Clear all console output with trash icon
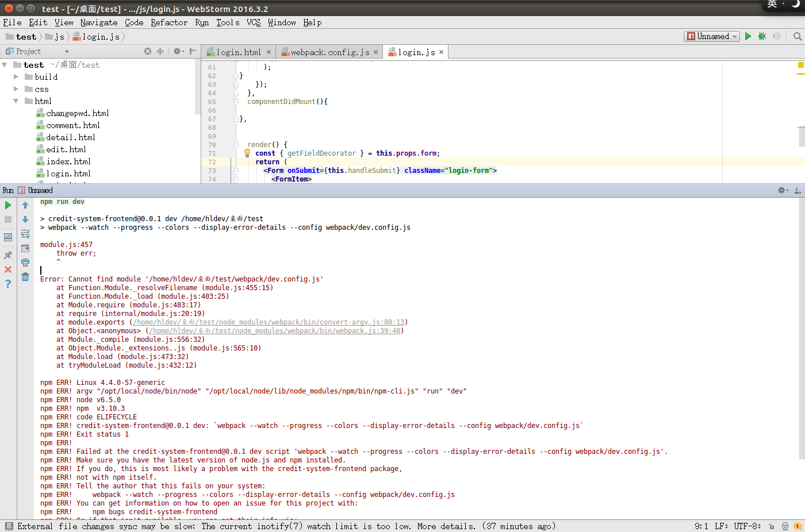This screenshot has height=532, width=805. pos(25,277)
